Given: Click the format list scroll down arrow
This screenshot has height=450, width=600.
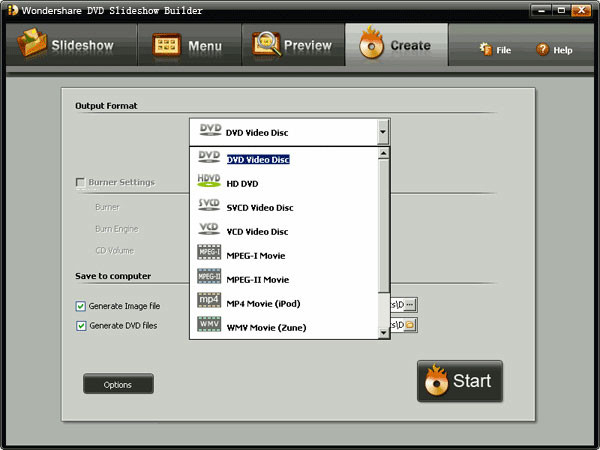Looking at the screenshot, I should click(x=383, y=333).
